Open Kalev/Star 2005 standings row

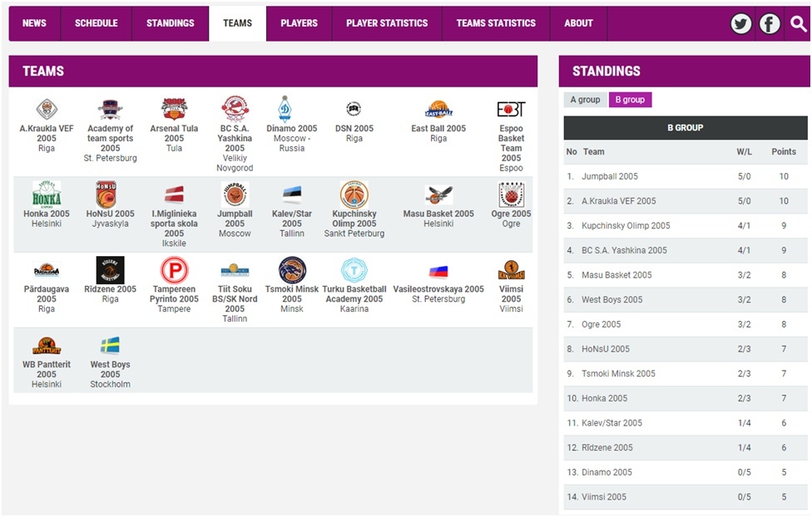[x=686, y=423]
